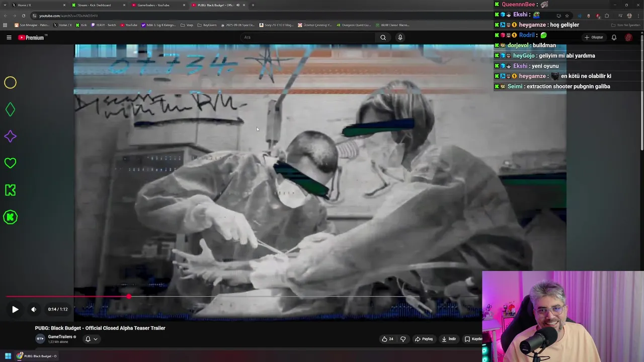
Task: Expand the KeyGivers bookmarks folder
Action: click(x=207, y=25)
